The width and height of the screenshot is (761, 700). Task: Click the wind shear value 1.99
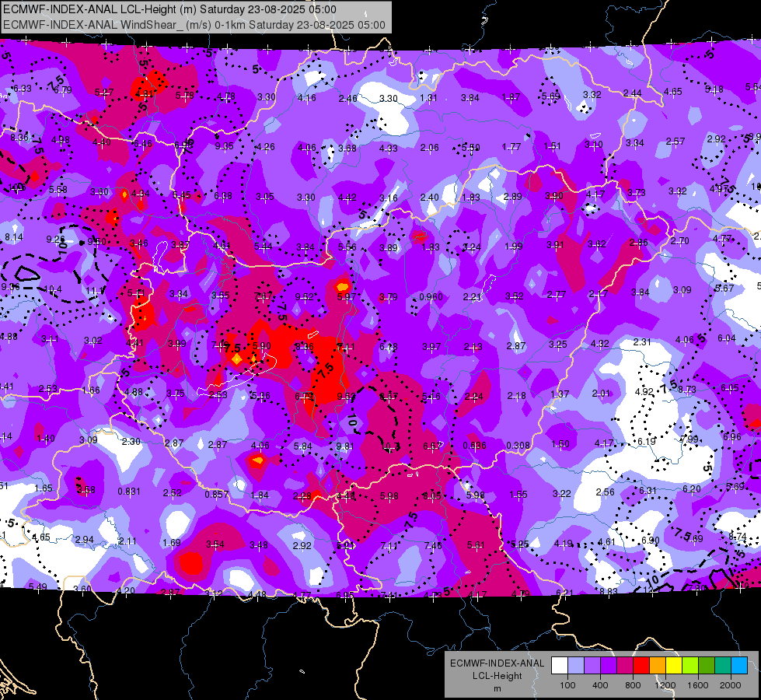(514, 247)
